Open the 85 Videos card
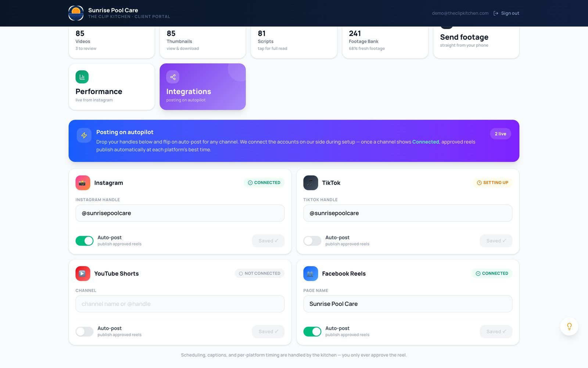This screenshot has height=368, width=588. [112, 42]
